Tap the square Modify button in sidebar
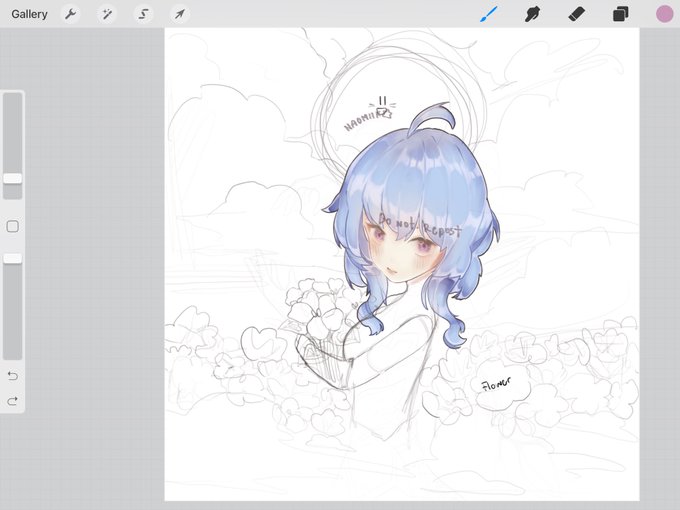 [x=13, y=226]
